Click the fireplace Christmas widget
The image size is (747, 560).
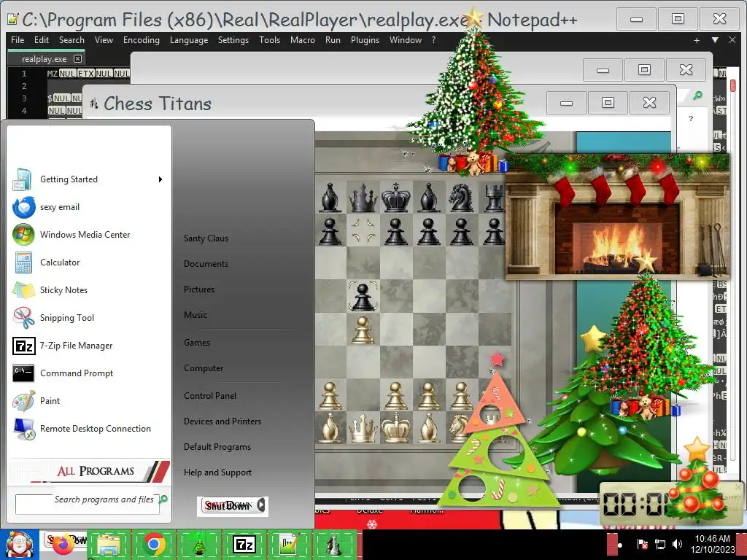[x=617, y=216]
